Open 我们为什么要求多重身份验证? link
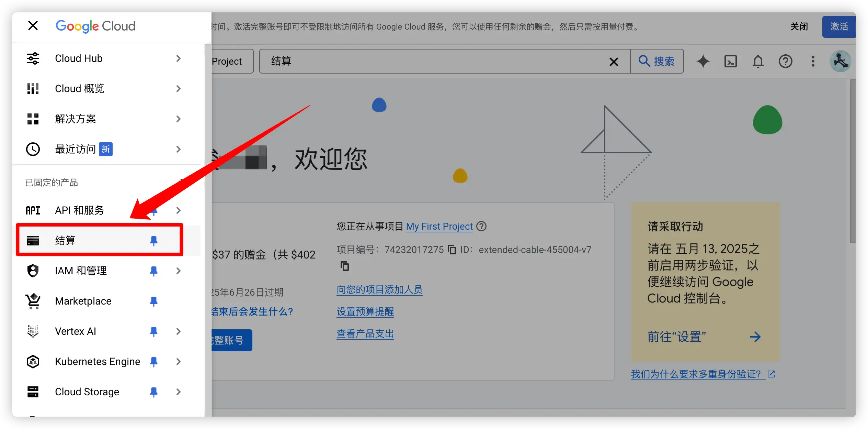The width and height of the screenshot is (868, 429). tap(703, 374)
